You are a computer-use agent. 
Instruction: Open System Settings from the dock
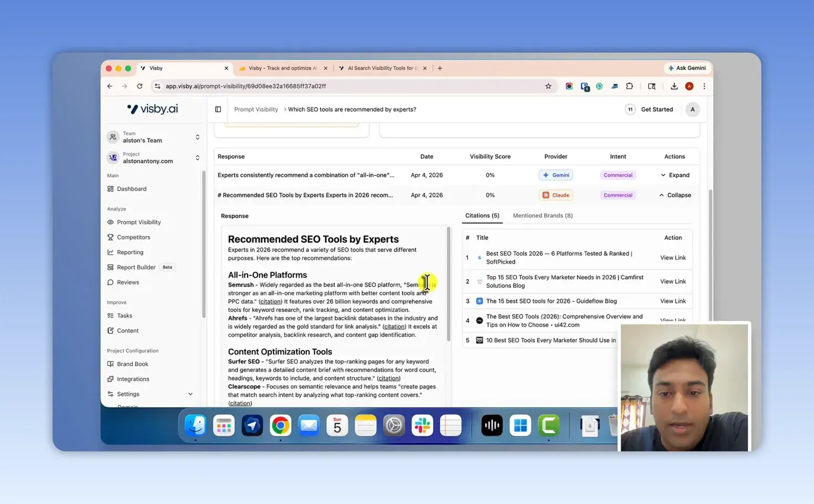point(394,425)
